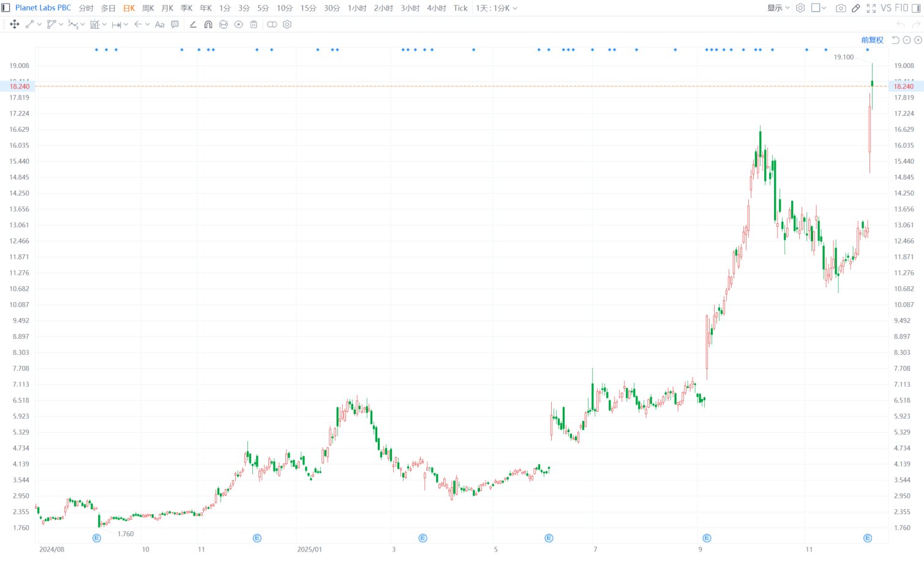This screenshot has height=562, width=924.
Task: Enter fullscreen chart mode
Action: (x=871, y=8)
